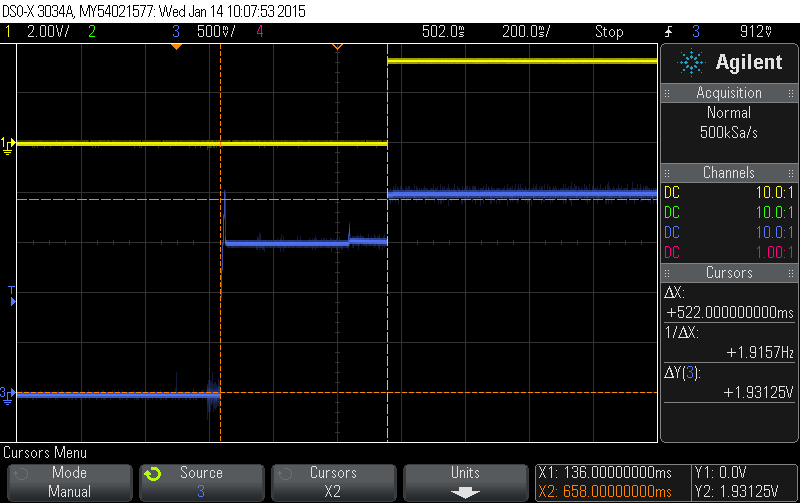Click the 502.0ms delay value
This screenshot has width=800, height=503.
tap(443, 32)
